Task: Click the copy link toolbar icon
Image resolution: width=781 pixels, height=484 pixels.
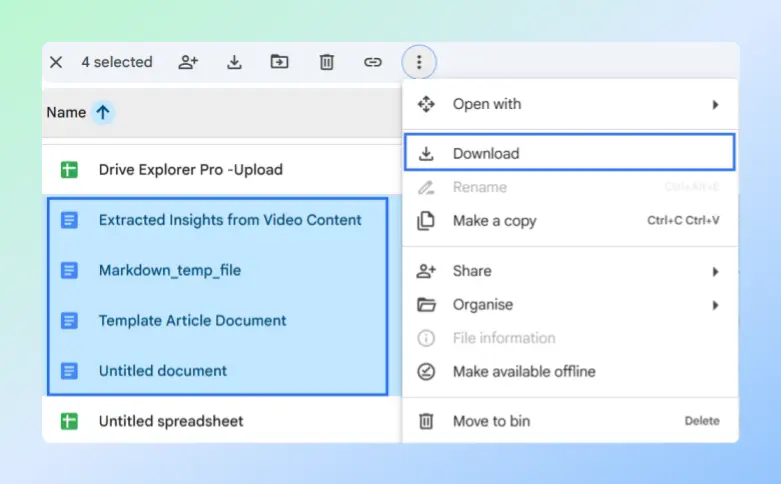Action: pos(373,62)
